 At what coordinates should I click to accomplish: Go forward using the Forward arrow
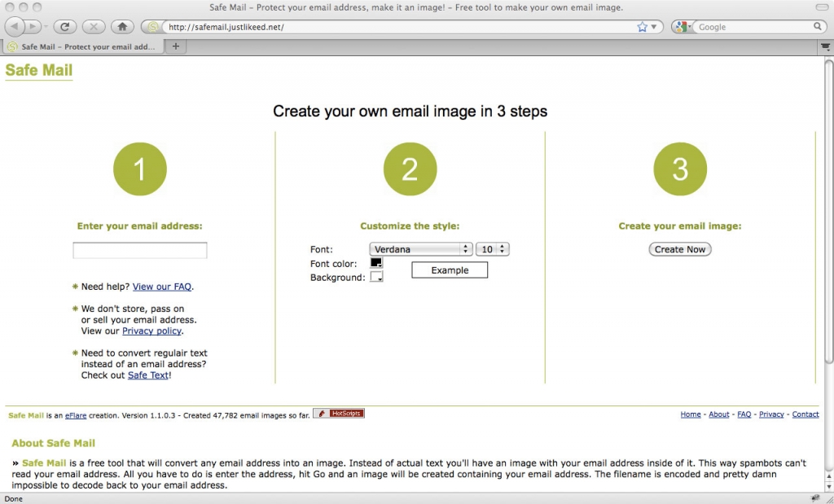point(33,27)
